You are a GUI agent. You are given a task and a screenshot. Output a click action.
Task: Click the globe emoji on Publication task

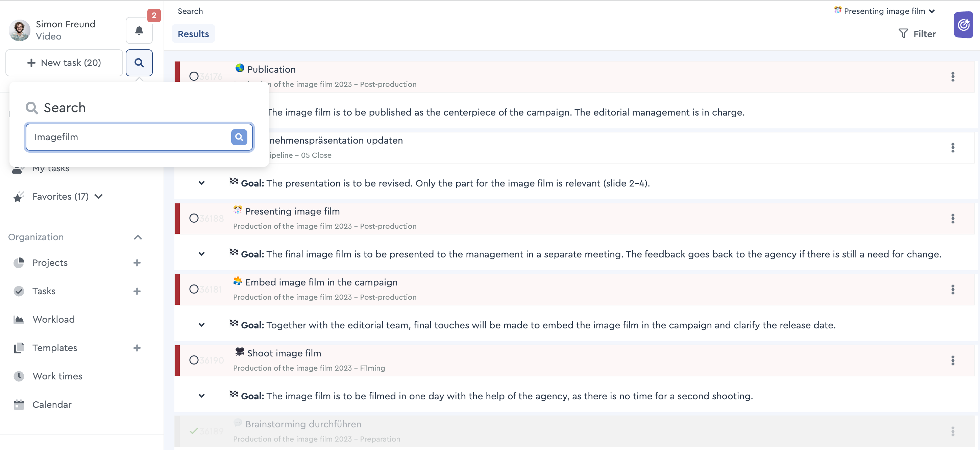[240, 69]
